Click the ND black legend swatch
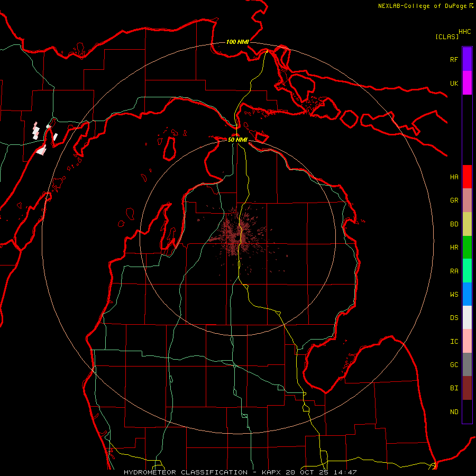The image size is (476, 476). [467, 411]
